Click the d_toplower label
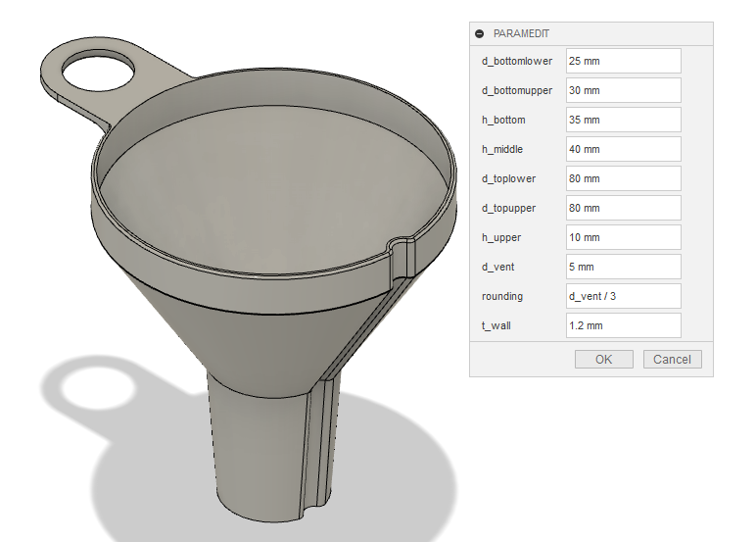The height and width of the screenshot is (542, 756). click(x=508, y=179)
